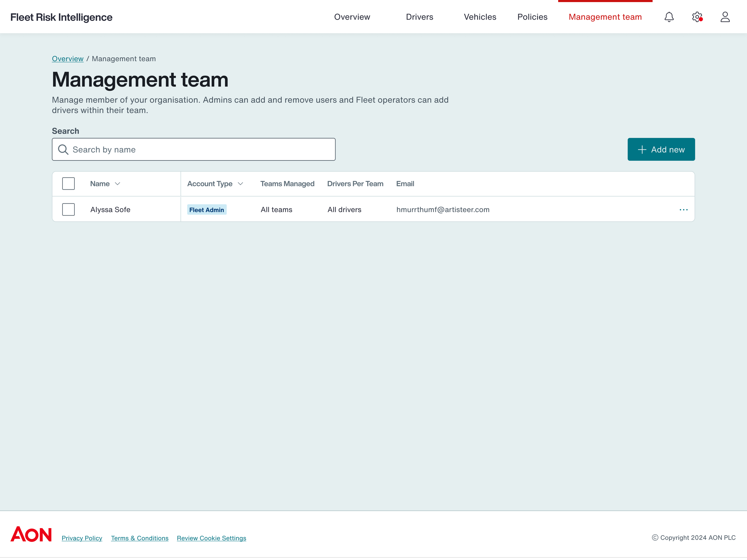The height and width of the screenshot is (560, 747).
Task: Check the box next to Alyssa Sofe
Action: [68, 210]
